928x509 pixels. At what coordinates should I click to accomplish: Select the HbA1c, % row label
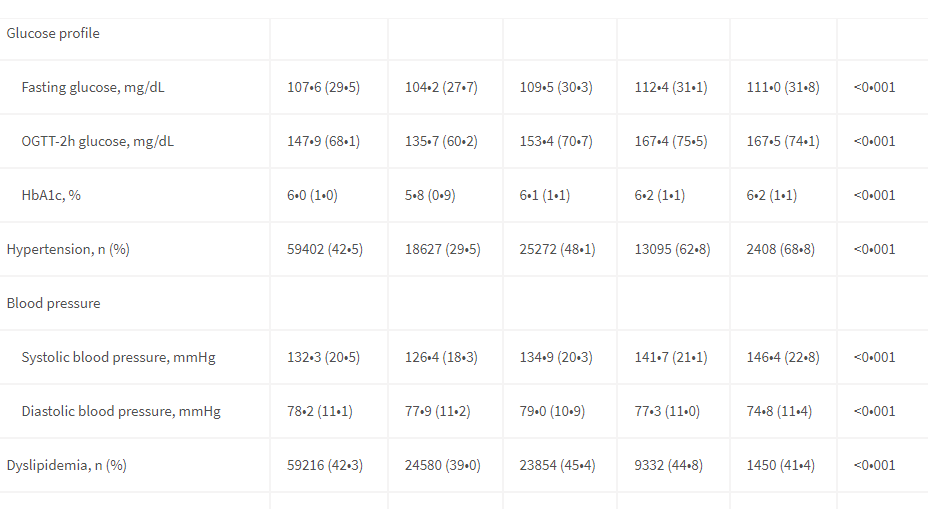[x=51, y=195]
